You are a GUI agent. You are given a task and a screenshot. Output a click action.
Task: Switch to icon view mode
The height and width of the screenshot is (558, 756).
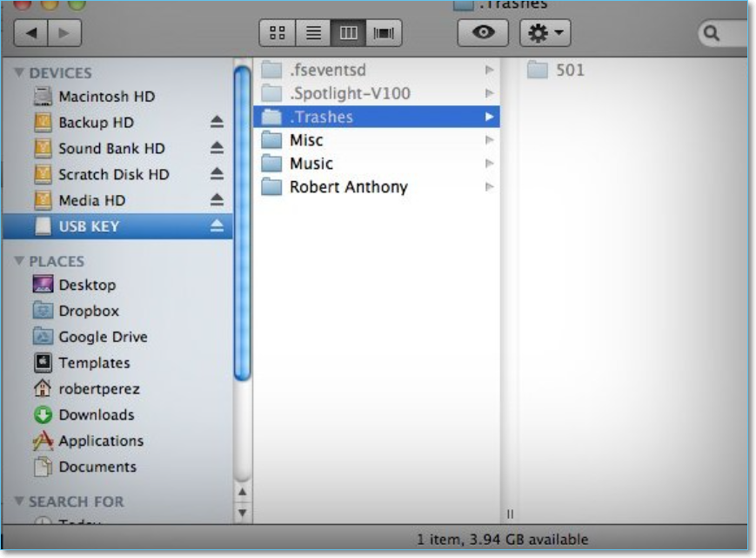pos(278,33)
